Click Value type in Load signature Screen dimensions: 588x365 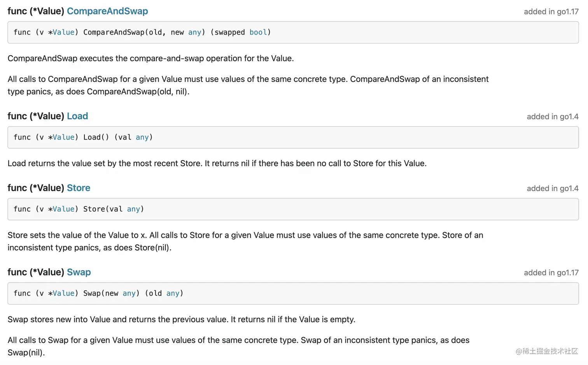63,137
